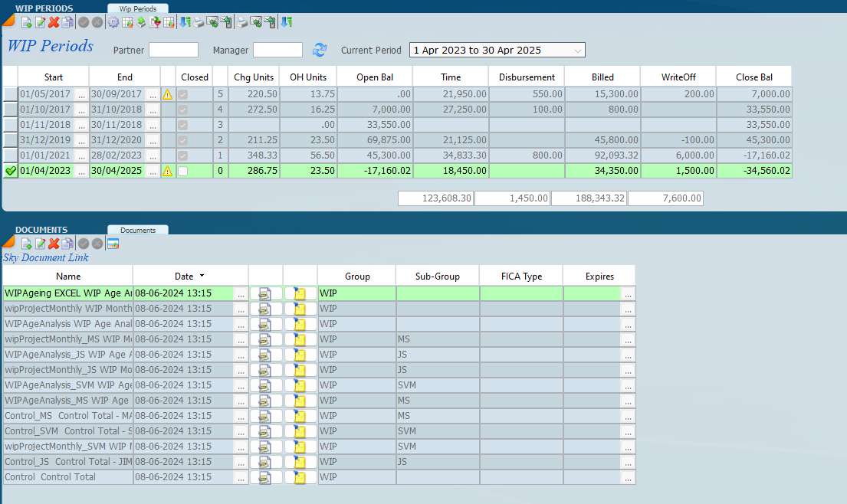Click the add new record icon in WIP Periods toolbar
Image resolution: width=847 pixels, height=504 pixels.
click(26, 23)
